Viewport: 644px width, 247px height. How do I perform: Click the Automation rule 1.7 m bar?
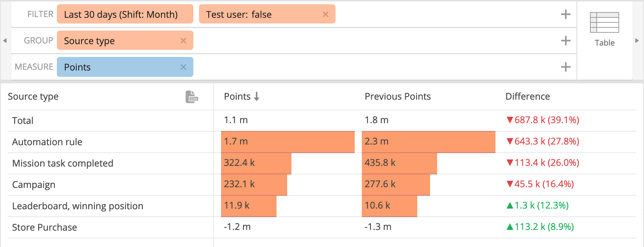point(288,142)
